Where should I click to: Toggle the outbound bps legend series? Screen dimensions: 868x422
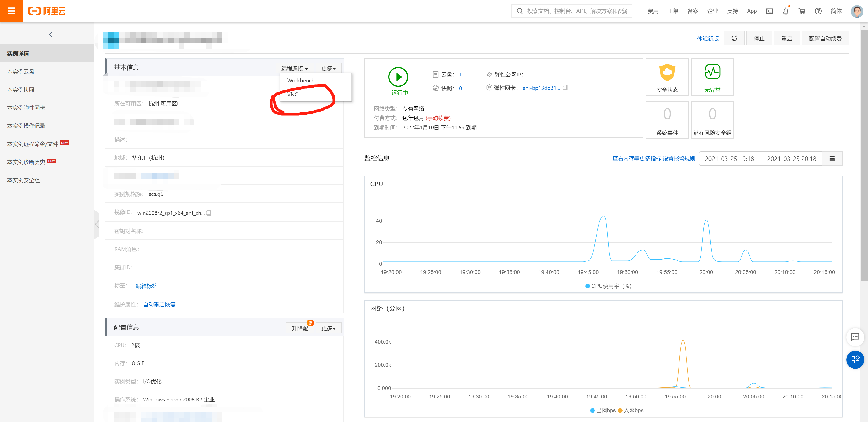coord(603,410)
